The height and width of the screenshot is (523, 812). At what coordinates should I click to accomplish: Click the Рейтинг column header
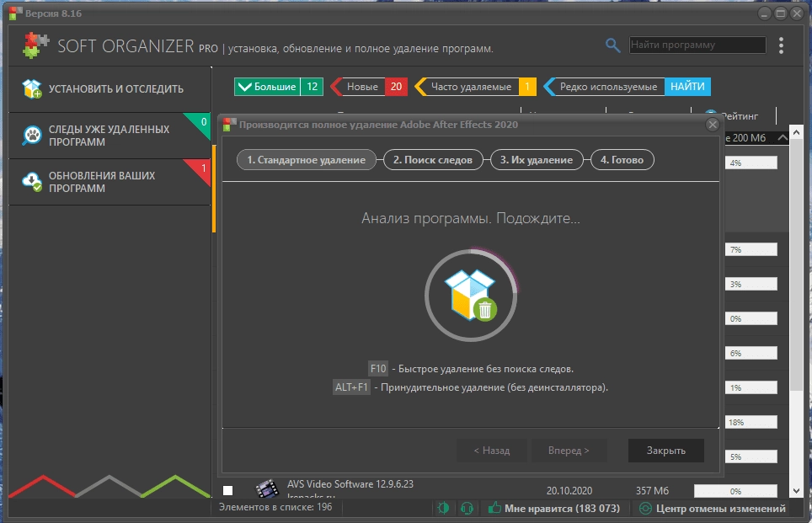pyautogui.click(x=740, y=116)
